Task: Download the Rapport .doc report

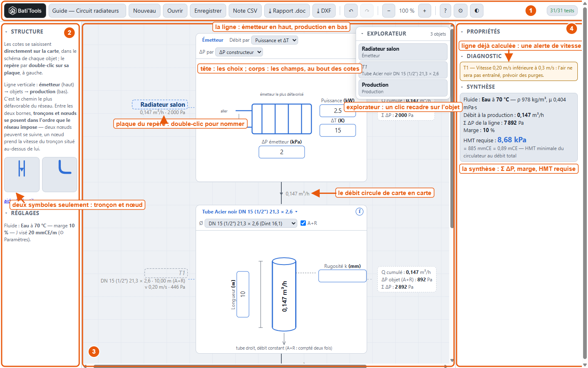Action: click(287, 11)
